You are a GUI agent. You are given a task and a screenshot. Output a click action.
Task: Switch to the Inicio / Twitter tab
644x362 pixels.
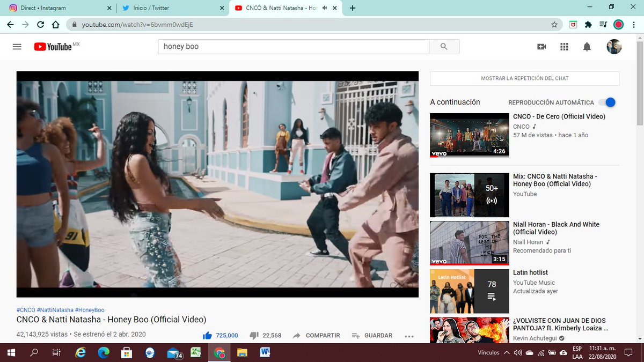pyautogui.click(x=173, y=8)
